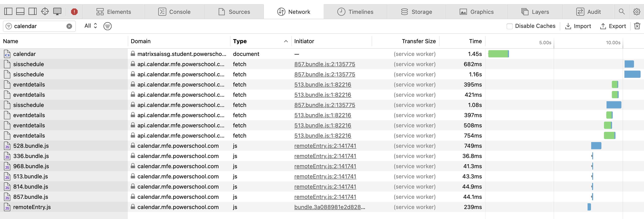Click the Export button

click(x=613, y=26)
